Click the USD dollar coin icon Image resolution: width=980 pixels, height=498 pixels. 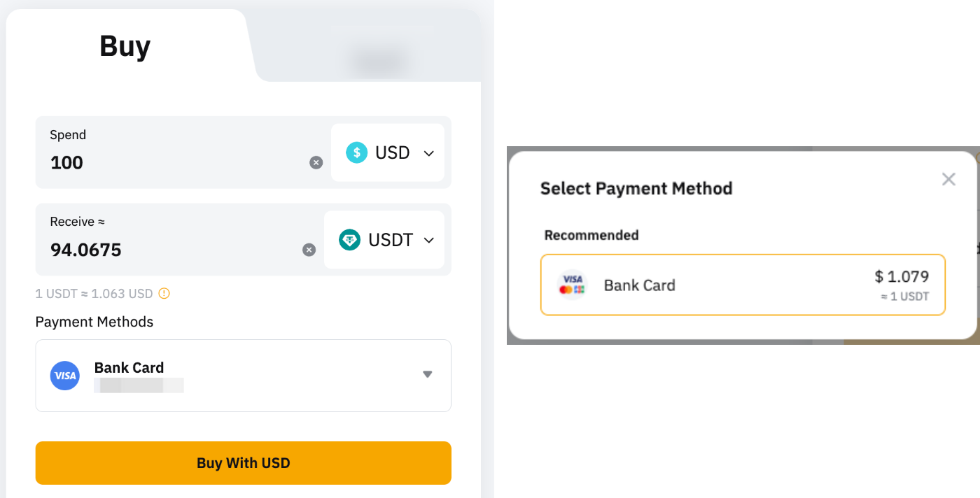click(356, 152)
